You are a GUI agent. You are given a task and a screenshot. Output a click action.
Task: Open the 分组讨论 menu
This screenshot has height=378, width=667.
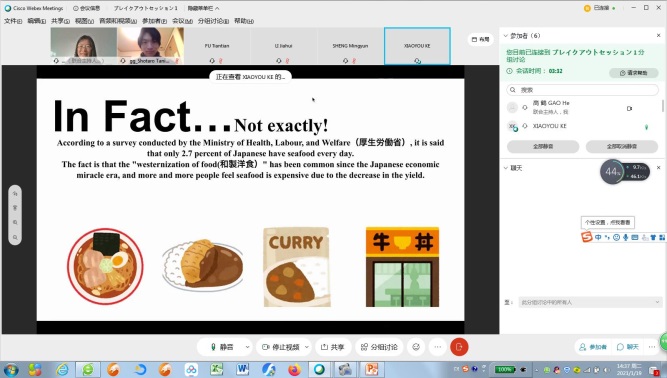[213, 21]
